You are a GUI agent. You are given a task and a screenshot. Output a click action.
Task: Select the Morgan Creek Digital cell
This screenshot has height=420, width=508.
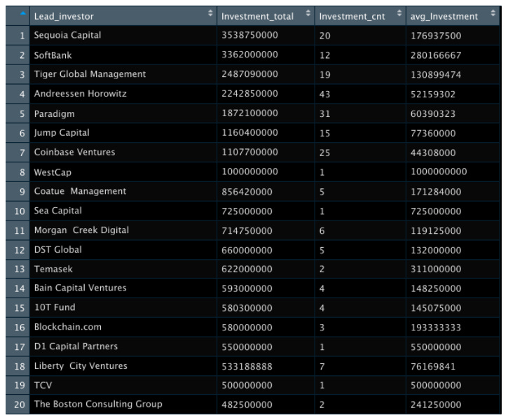click(x=123, y=230)
